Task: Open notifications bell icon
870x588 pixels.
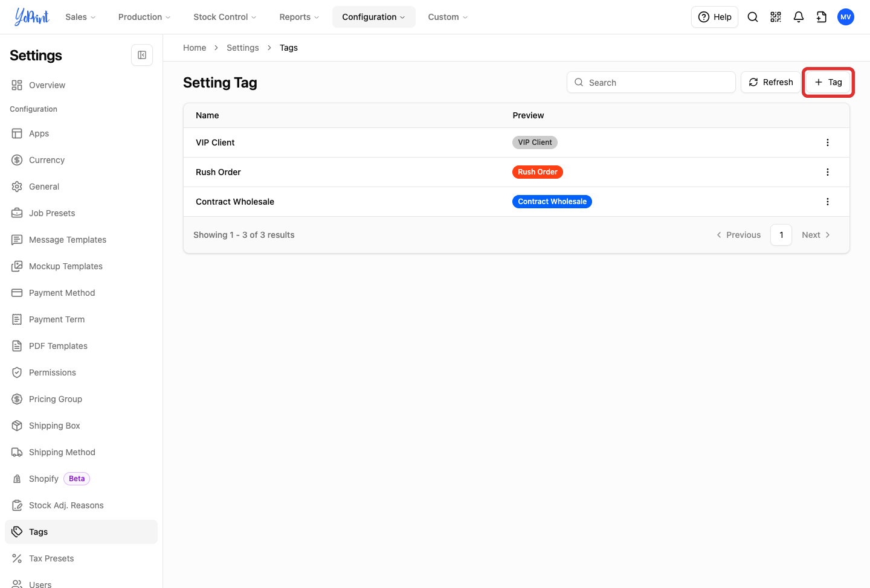Action: tap(799, 17)
